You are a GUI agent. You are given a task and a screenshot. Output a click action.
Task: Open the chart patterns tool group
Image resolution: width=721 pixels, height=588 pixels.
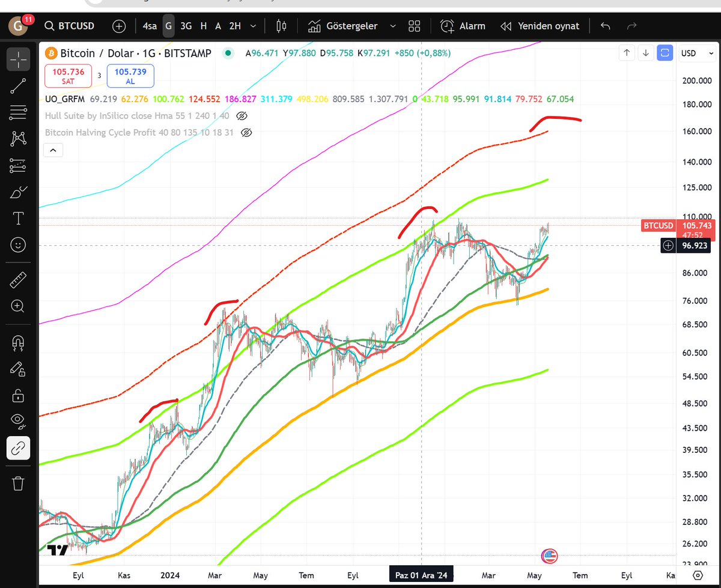[19, 139]
